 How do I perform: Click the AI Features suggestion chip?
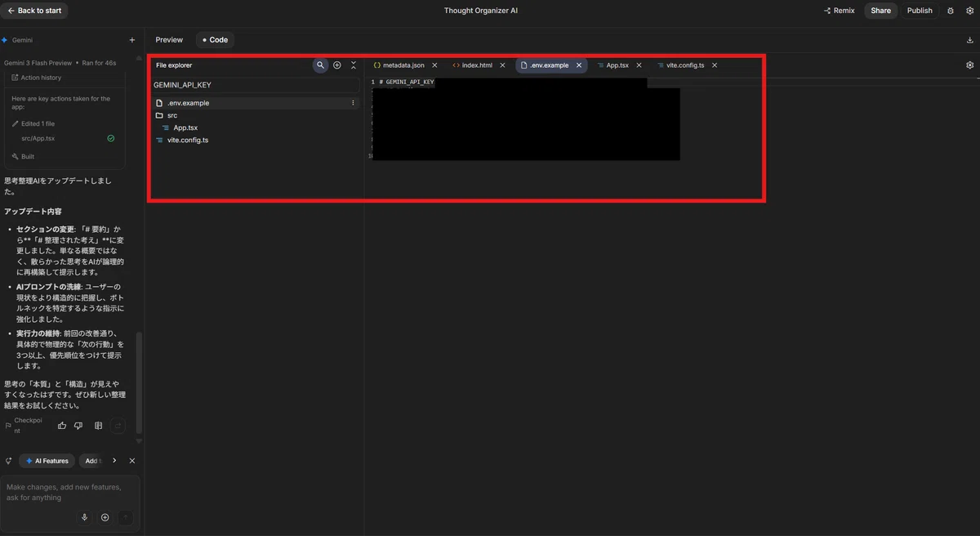pyautogui.click(x=47, y=461)
